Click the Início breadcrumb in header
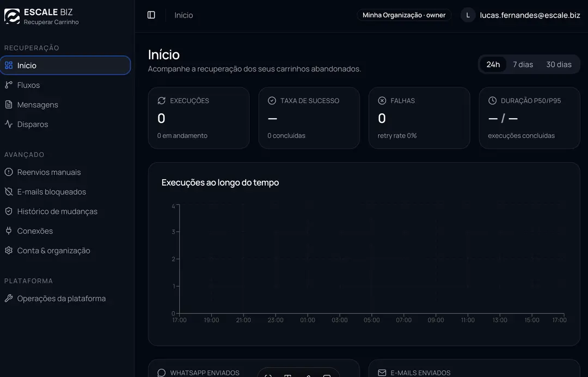The width and height of the screenshot is (588, 377). point(184,15)
